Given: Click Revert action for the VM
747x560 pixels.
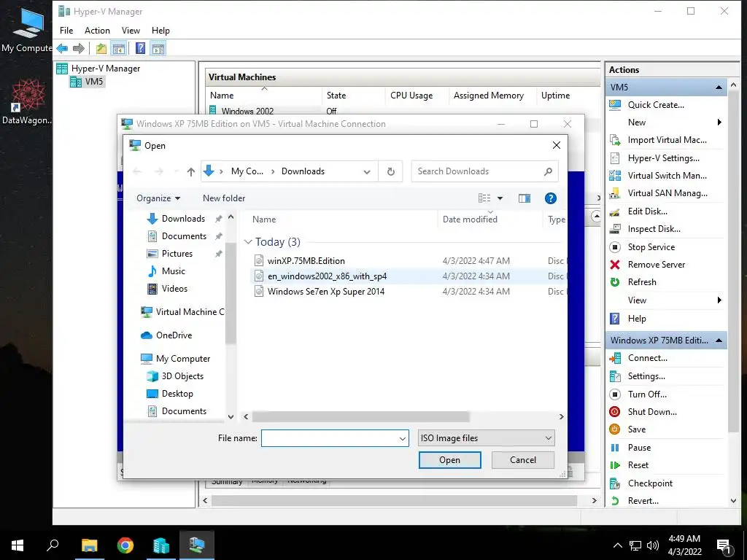Looking at the screenshot, I should tap(643, 501).
